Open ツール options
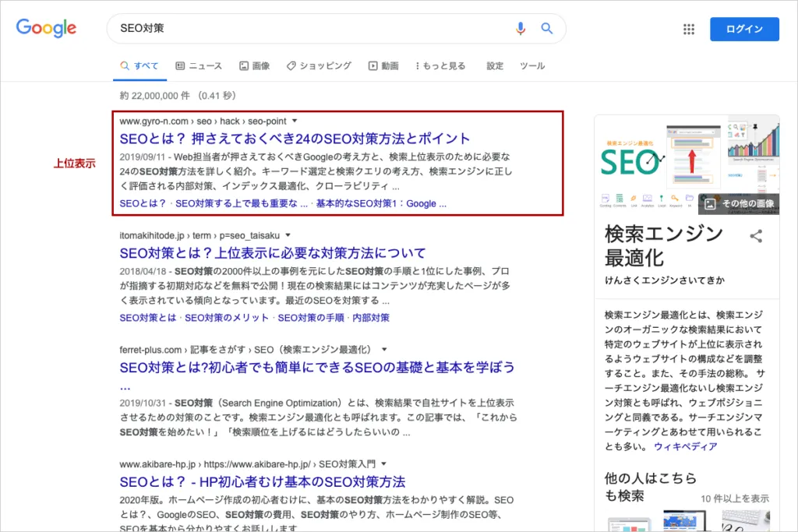Screen dimensions: 798x532 pyautogui.click(x=532, y=66)
